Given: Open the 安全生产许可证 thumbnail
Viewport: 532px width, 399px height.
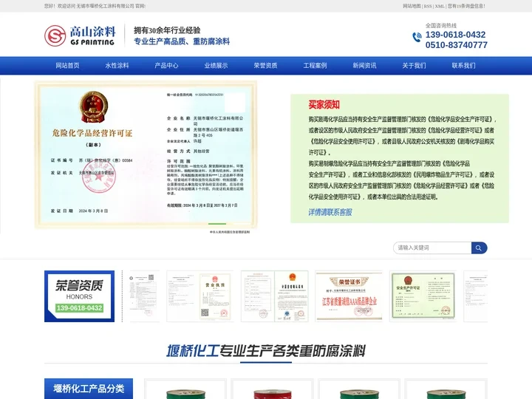Looking at the screenshot, I should [x=423, y=296].
